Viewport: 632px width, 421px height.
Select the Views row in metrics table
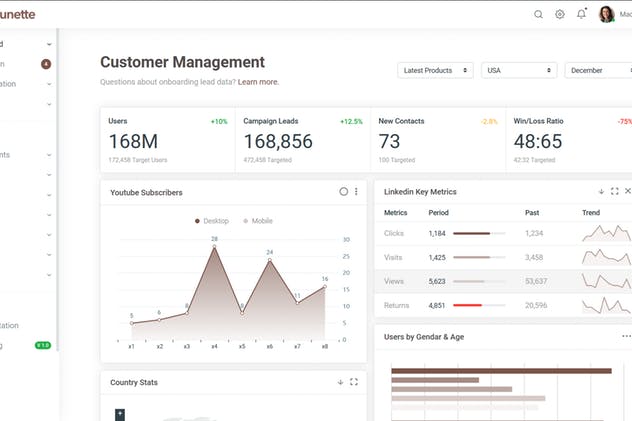(503, 281)
